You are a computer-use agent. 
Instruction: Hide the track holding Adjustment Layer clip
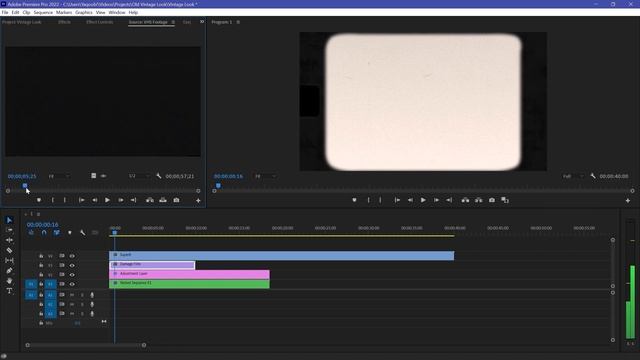(x=72, y=275)
